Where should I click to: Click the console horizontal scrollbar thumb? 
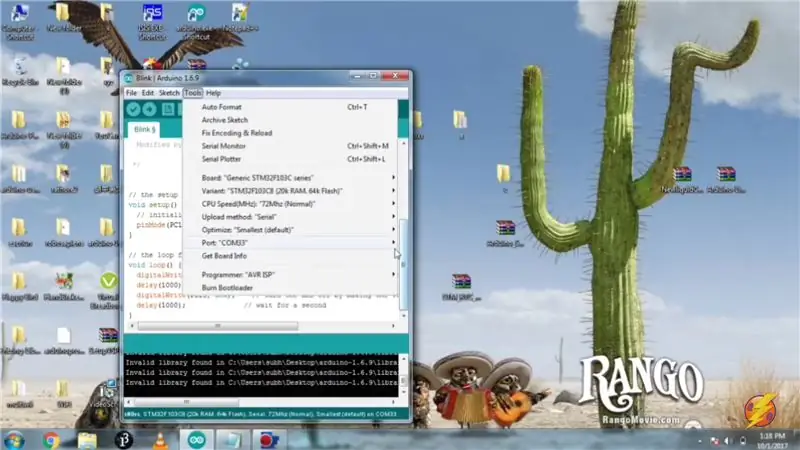pos(187,402)
